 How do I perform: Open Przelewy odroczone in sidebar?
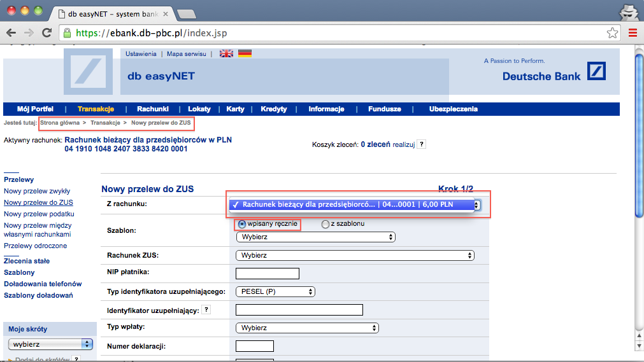[35, 246]
